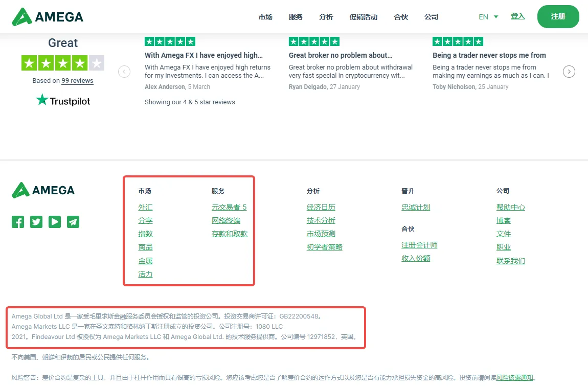Open the Facebook social icon

pos(17,222)
